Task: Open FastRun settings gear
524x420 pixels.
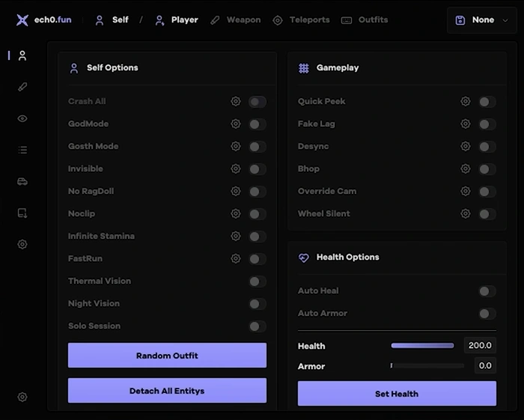Action: [236, 258]
